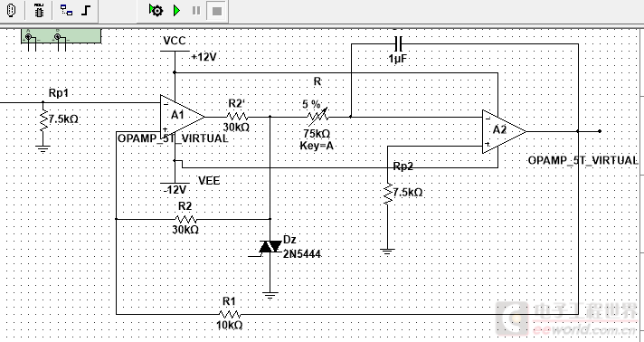This screenshot has height=342, width=644.
Task: Click the connector component icon
Action: pyautogui.click(x=12, y=10)
